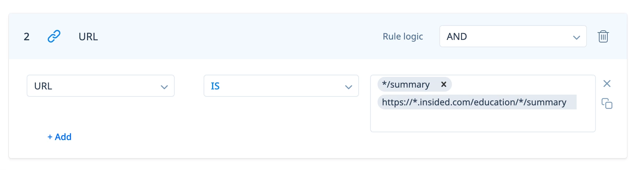Click the chevron arrow in AND dropdown
This screenshot has height=170, width=644.
point(576,37)
